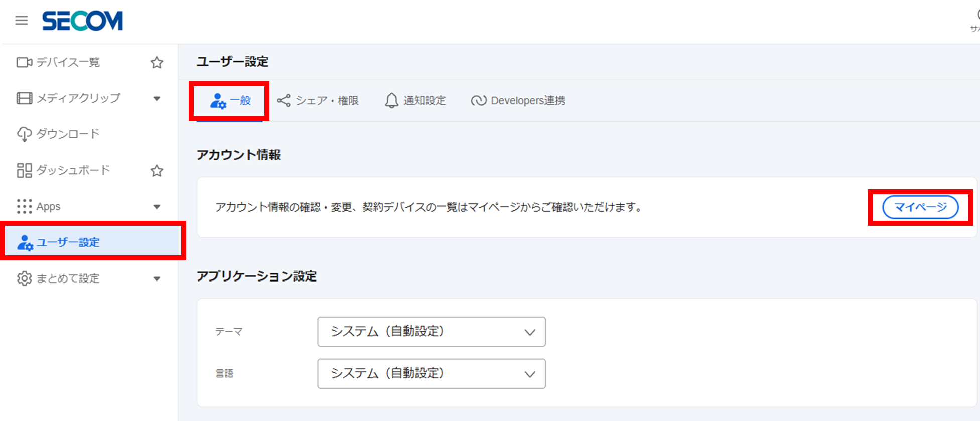This screenshot has width=980, height=421.
Task: Click the 言語 label
Action: [224, 374]
